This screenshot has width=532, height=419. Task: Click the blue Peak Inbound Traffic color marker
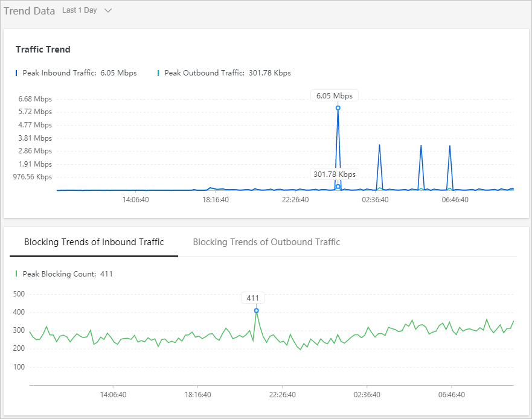pos(16,73)
